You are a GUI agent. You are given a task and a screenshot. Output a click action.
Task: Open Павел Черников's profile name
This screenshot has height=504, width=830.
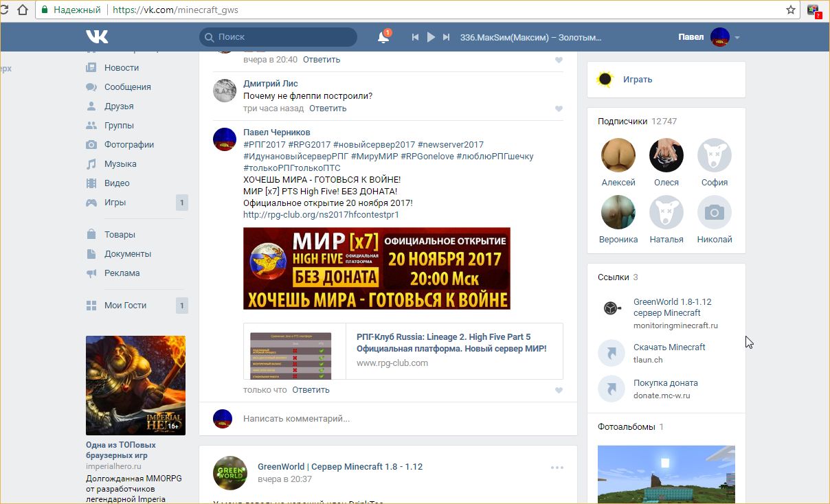pos(277,133)
